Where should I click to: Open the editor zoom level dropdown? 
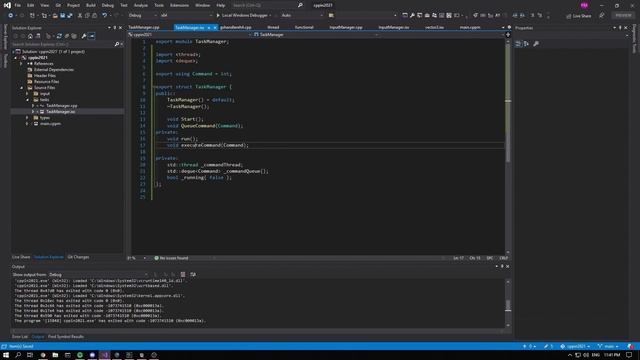tap(137, 258)
